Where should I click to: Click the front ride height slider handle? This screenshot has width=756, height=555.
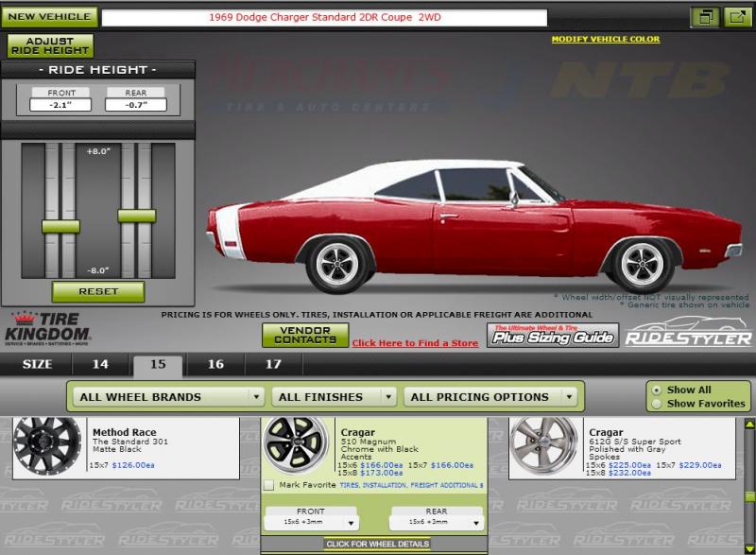(60, 226)
